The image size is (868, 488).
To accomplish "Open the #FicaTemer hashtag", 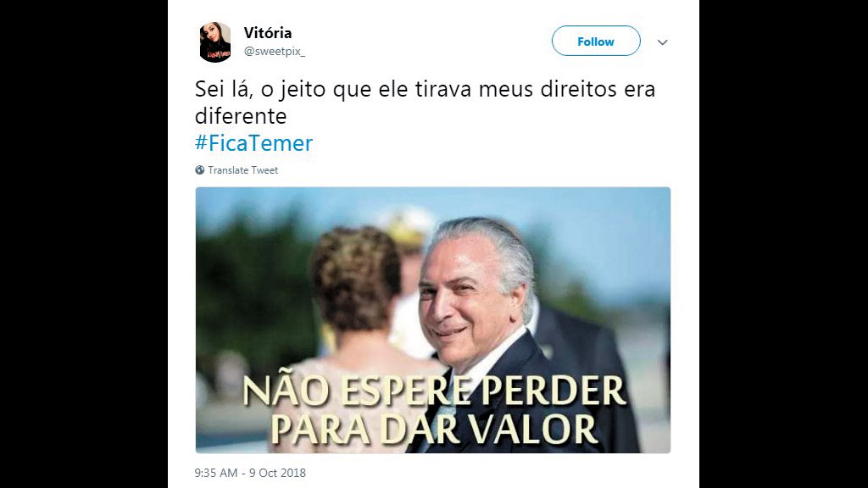I will pyautogui.click(x=253, y=143).
